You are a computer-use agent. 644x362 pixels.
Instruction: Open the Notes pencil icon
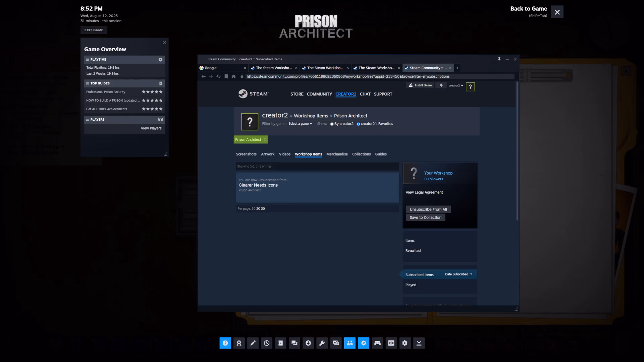(x=253, y=343)
